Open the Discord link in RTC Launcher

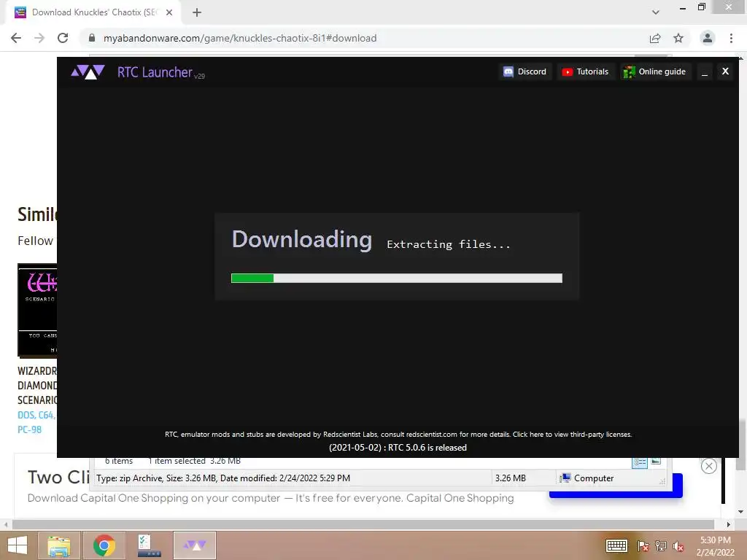click(x=525, y=71)
